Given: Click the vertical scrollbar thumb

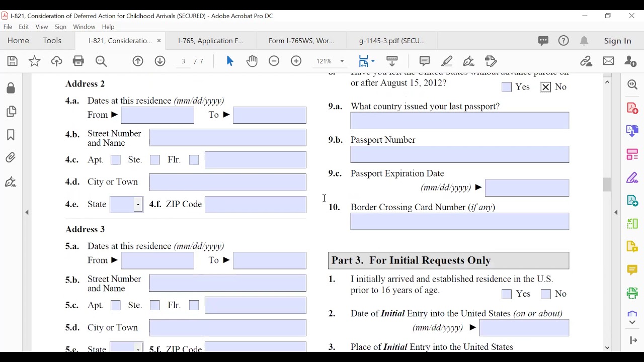Looking at the screenshot, I should 607,185.
